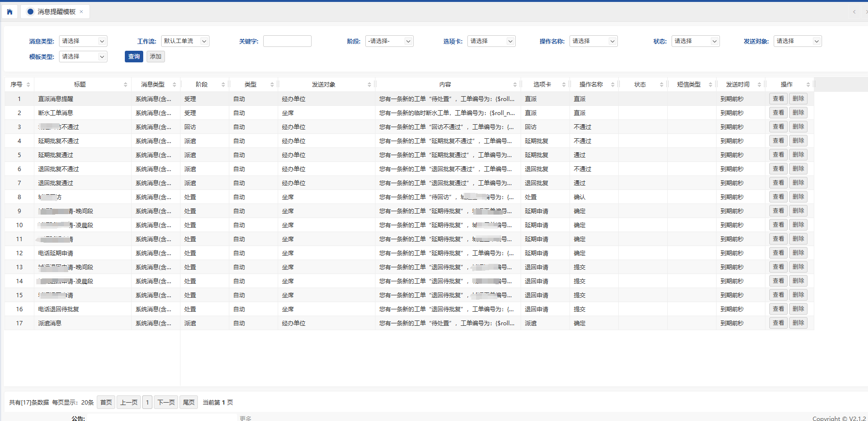The width and height of the screenshot is (868, 421).
Task: Focus the 关键字 input field
Action: pos(287,41)
